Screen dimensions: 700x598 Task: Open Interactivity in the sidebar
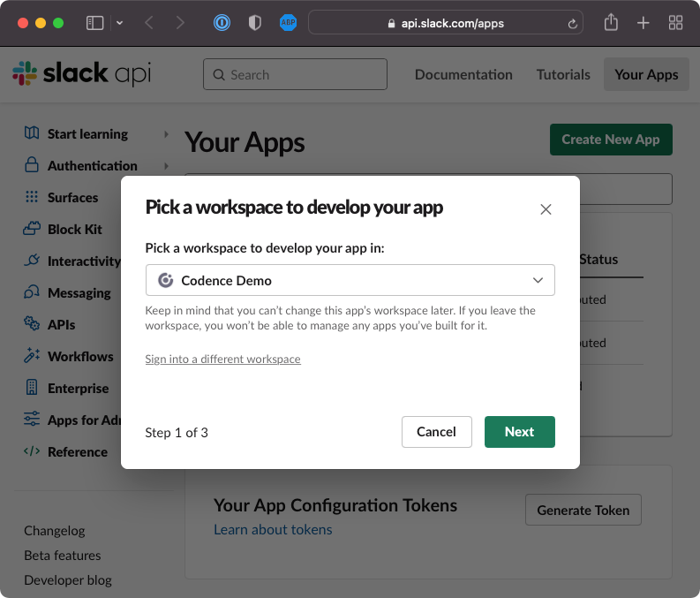pos(84,261)
